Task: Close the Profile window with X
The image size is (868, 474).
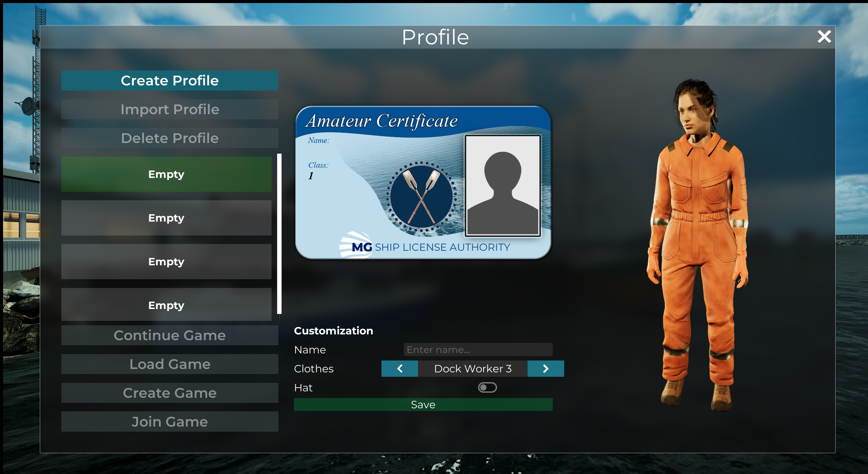Action: pyautogui.click(x=824, y=37)
